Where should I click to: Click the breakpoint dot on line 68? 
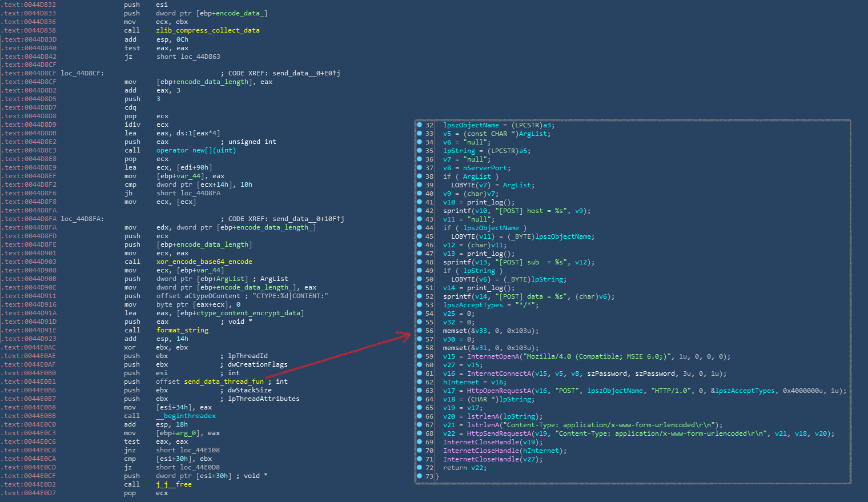419,433
